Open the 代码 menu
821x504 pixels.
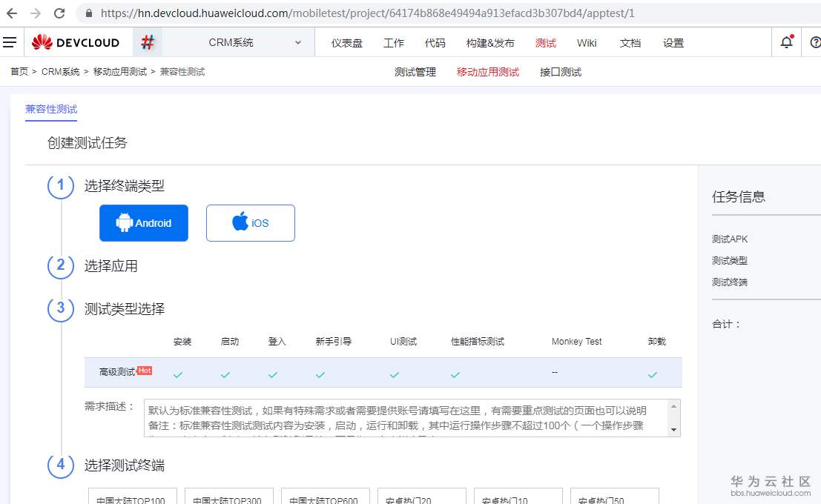[x=435, y=43]
